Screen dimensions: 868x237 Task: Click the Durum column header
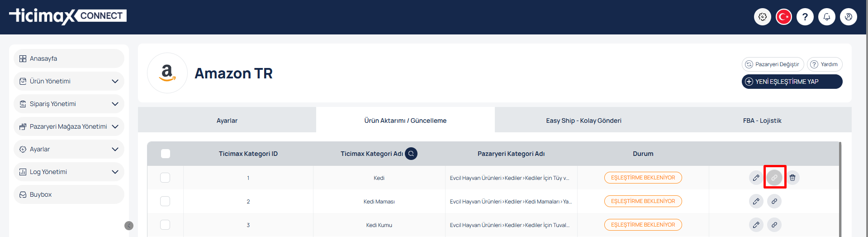(643, 154)
